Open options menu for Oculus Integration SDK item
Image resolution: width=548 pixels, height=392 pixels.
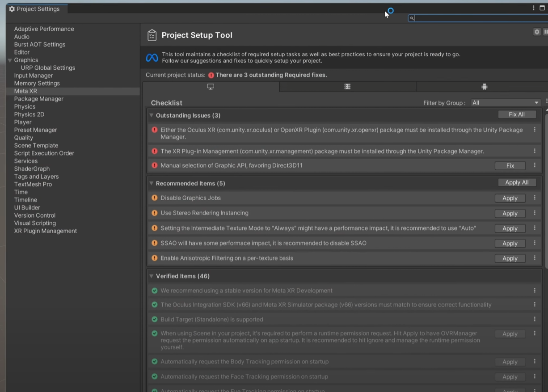tap(535, 304)
